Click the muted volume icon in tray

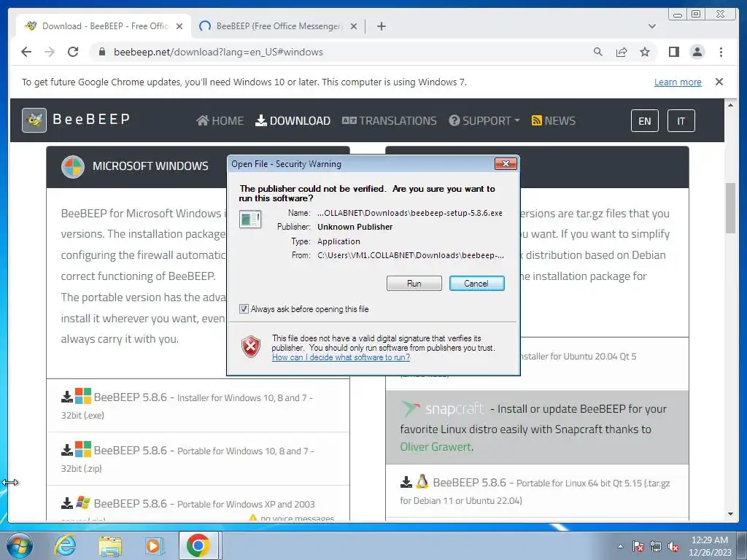pos(673,546)
